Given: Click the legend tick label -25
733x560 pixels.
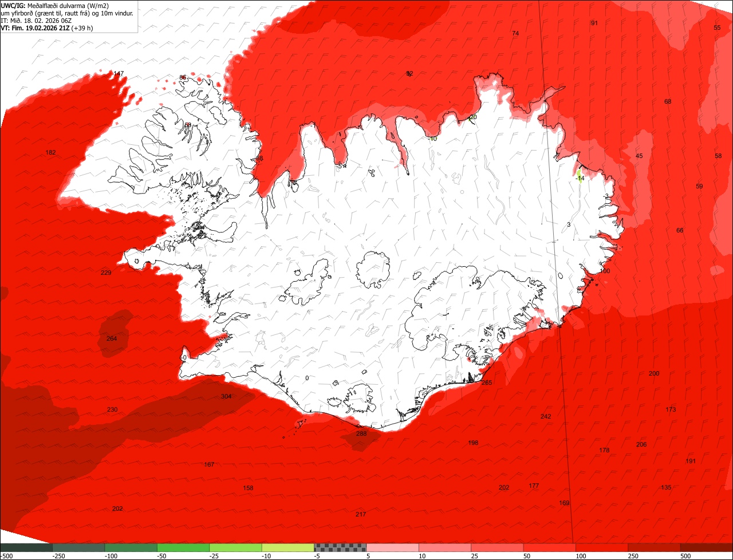Looking at the screenshot, I should pyautogui.click(x=215, y=556).
